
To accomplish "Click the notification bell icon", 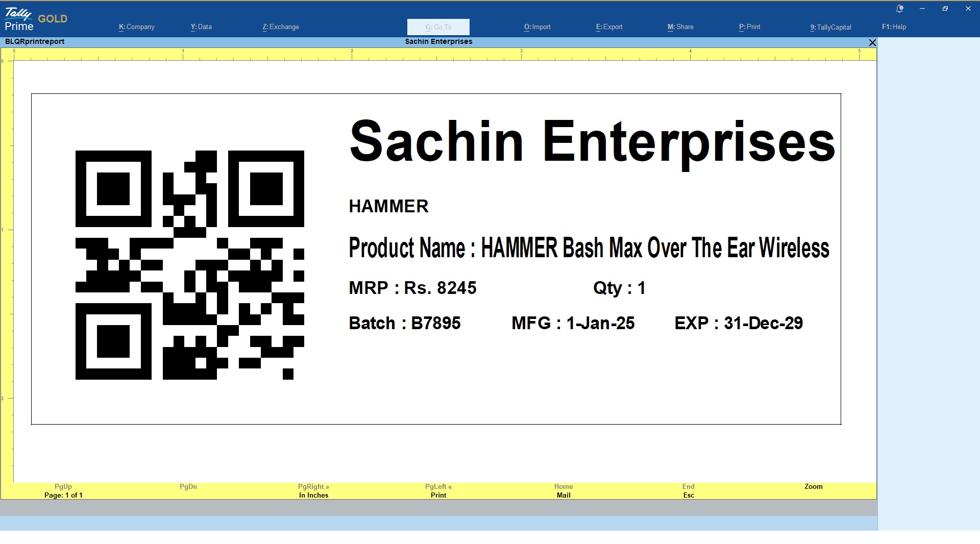I will pyautogui.click(x=900, y=9).
